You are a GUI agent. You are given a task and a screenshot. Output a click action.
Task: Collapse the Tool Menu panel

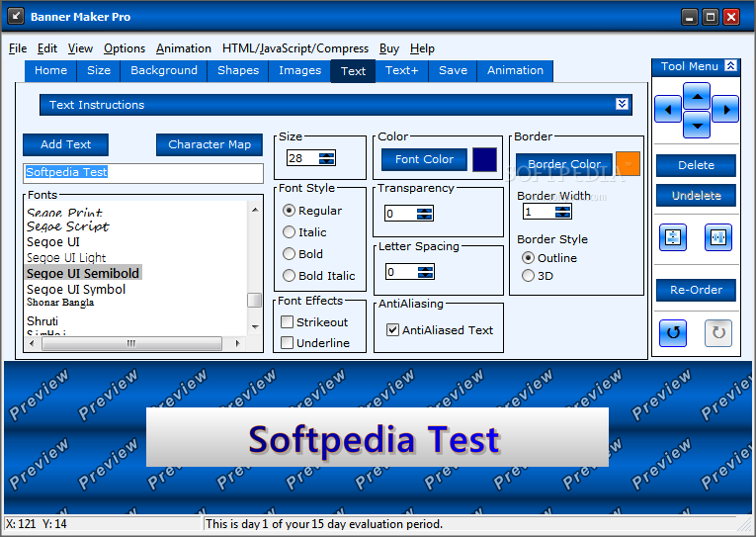tap(730, 66)
